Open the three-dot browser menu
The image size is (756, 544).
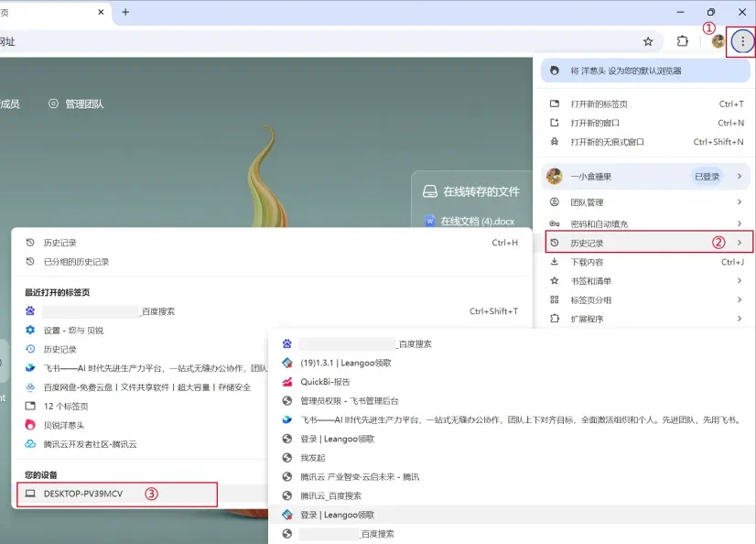click(x=742, y=41)
